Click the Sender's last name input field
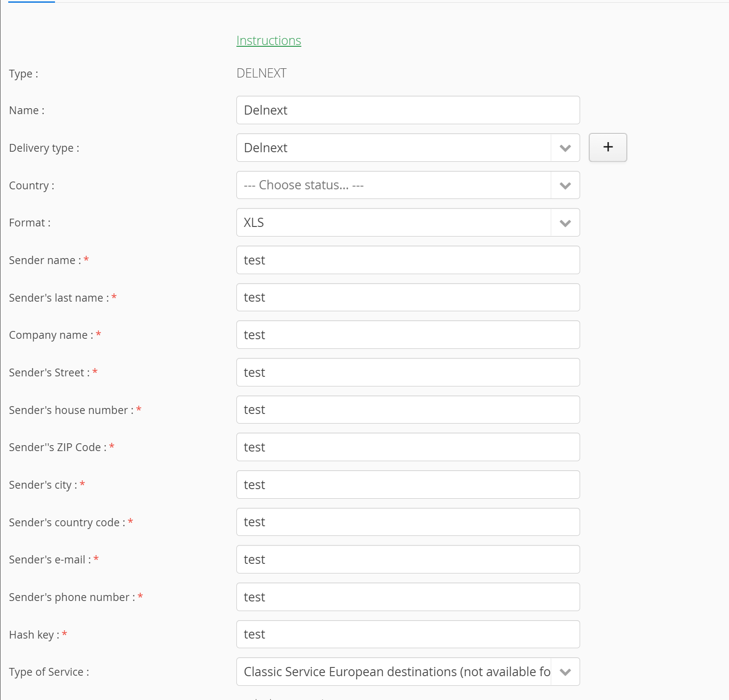Image resolution: width=729 pixels, height=700 pixels. point(408,297)
